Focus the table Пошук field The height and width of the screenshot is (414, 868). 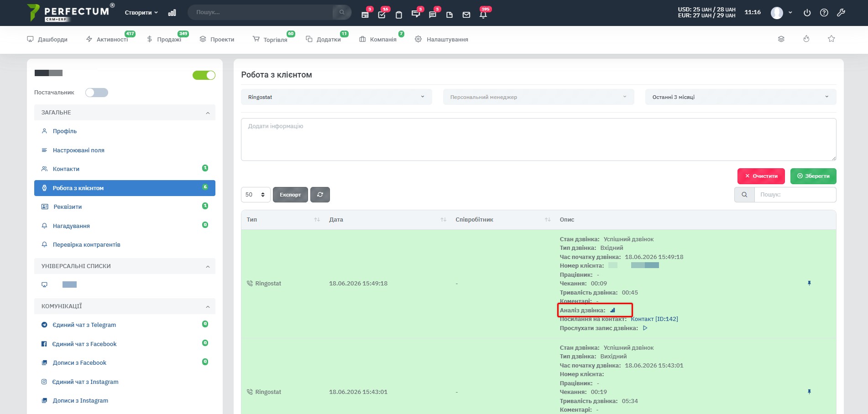[795, 195]
